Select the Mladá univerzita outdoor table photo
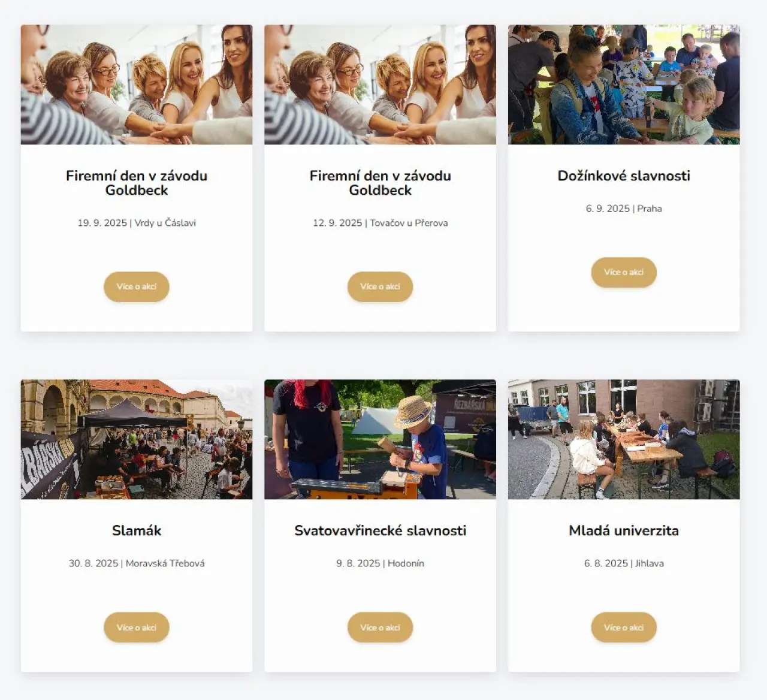Image resolution: width=767 pixels, height=700 pixels. (x=624, y=439)
